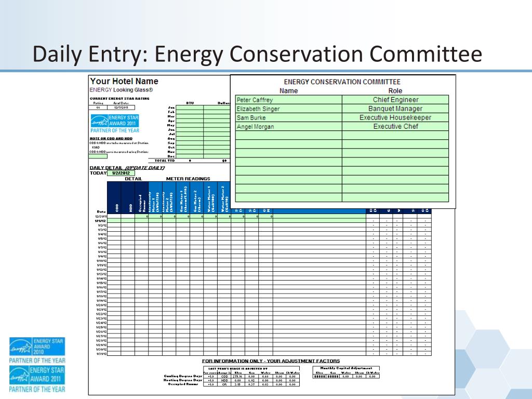Click the Water Meter 2 column header
The width and height of the screenshot is (532, 399).
[x=224, y=197]
